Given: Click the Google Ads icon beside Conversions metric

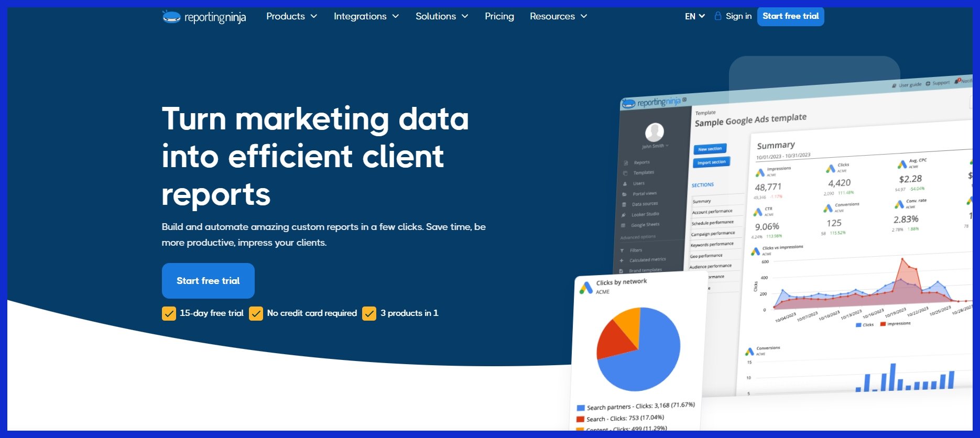Looking at the screenshot, I should coord(828,208).
